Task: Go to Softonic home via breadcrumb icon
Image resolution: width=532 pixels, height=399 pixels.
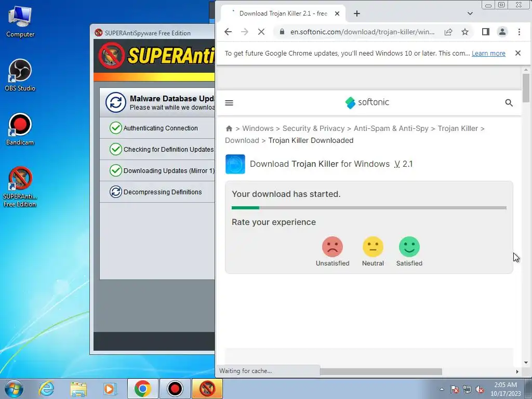Action: tap(229, 129)
